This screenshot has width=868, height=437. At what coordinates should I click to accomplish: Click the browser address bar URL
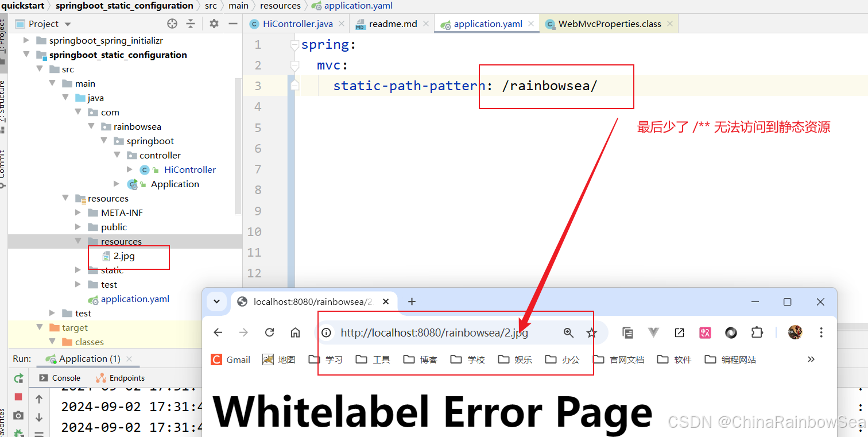point(434,332)
